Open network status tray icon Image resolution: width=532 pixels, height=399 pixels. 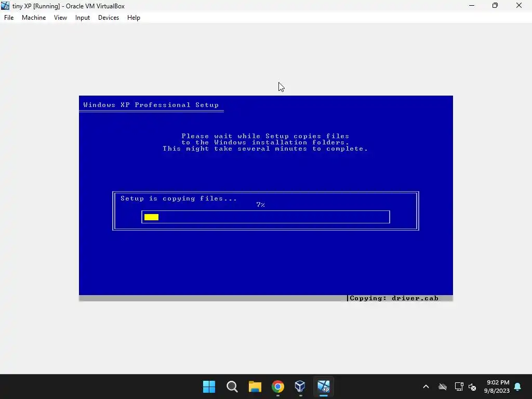pos(459,387)
